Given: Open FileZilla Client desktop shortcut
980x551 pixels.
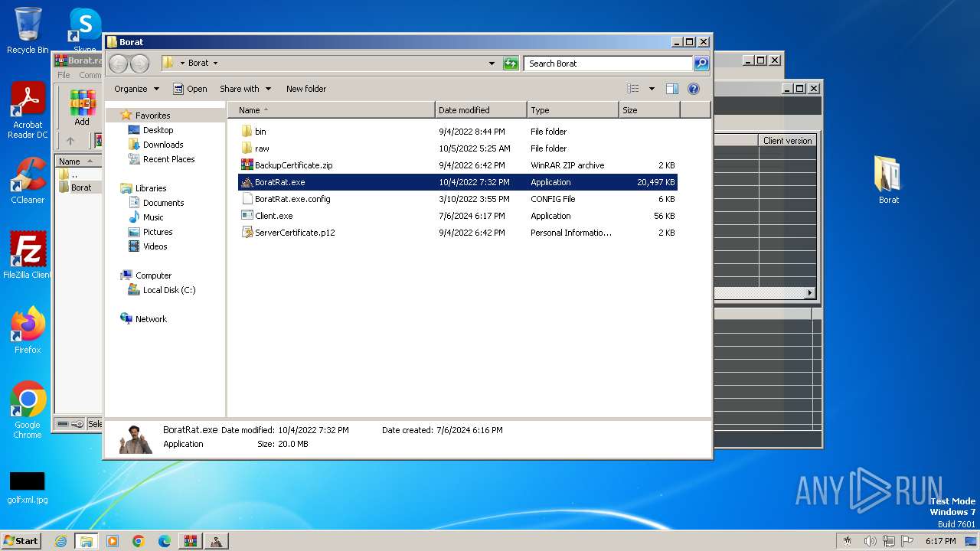Looking at the screenshot, I should coord(28,255).
